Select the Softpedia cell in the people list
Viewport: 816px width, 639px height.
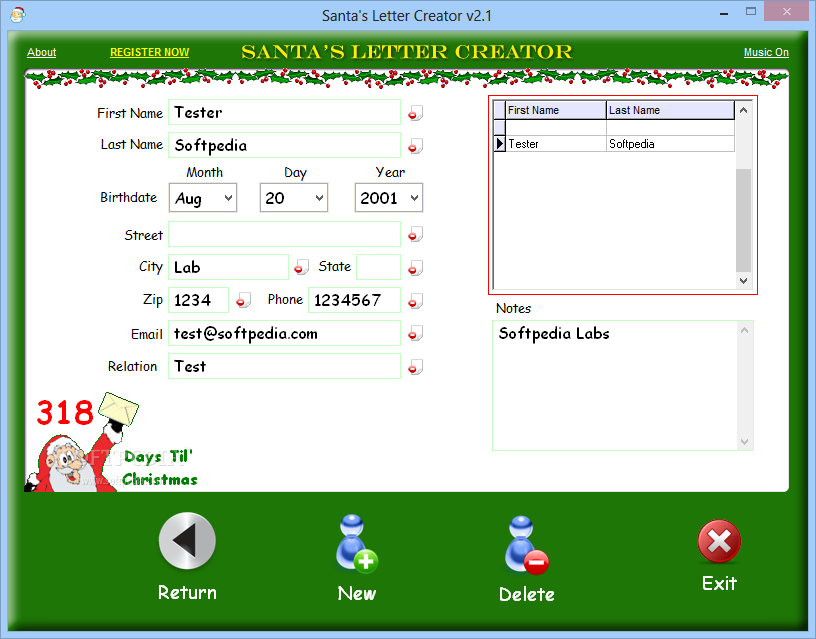point(670,144)
